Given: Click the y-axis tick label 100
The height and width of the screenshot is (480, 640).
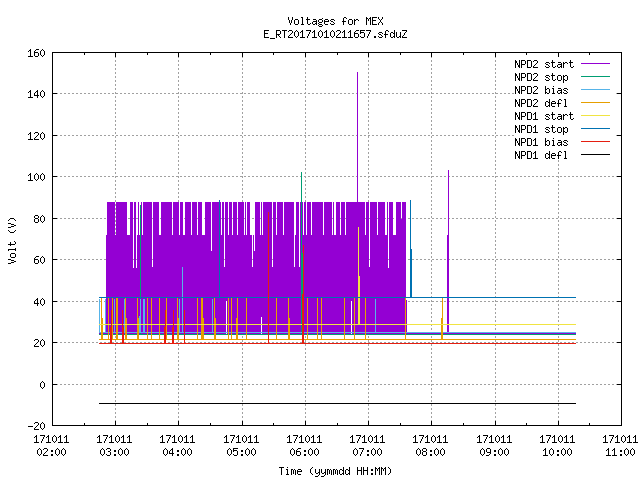Looking at the screenshot, I should [36, 177].
